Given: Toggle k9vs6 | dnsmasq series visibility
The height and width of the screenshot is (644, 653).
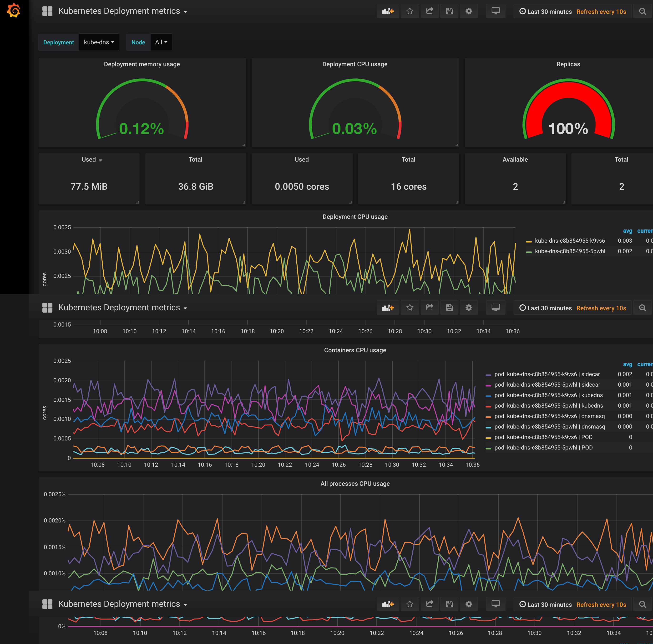Looking at the screenshot, I should tap(549, 416).
